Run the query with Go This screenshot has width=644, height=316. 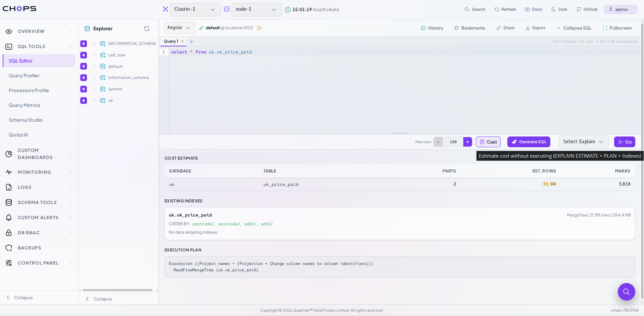(625, 142)
